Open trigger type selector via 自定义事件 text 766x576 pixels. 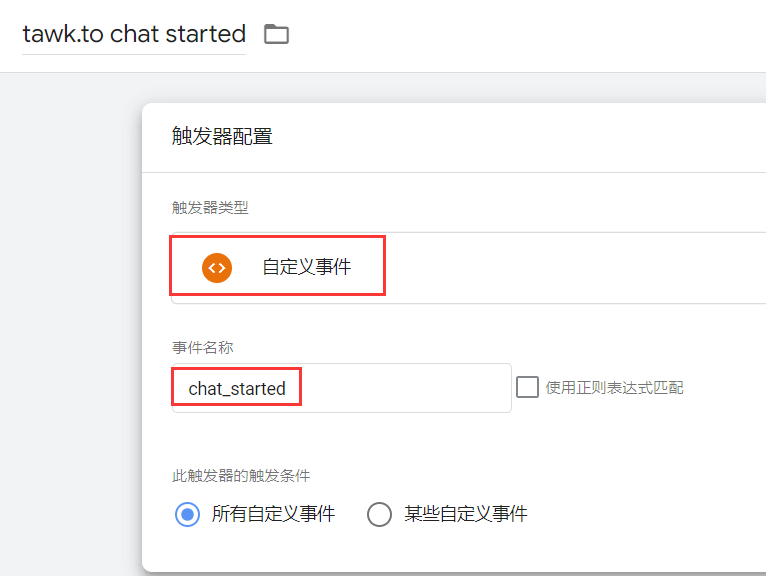306,267
